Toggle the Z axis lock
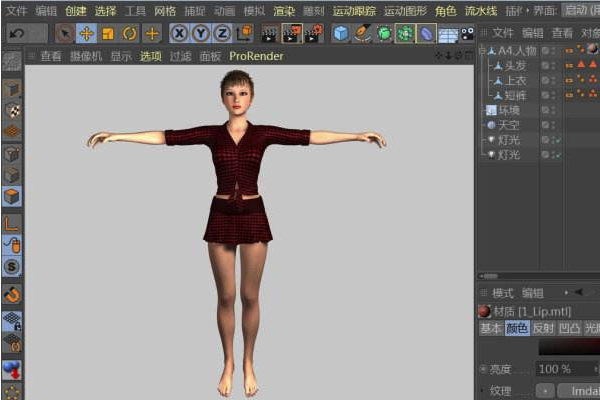 point(221,33)
